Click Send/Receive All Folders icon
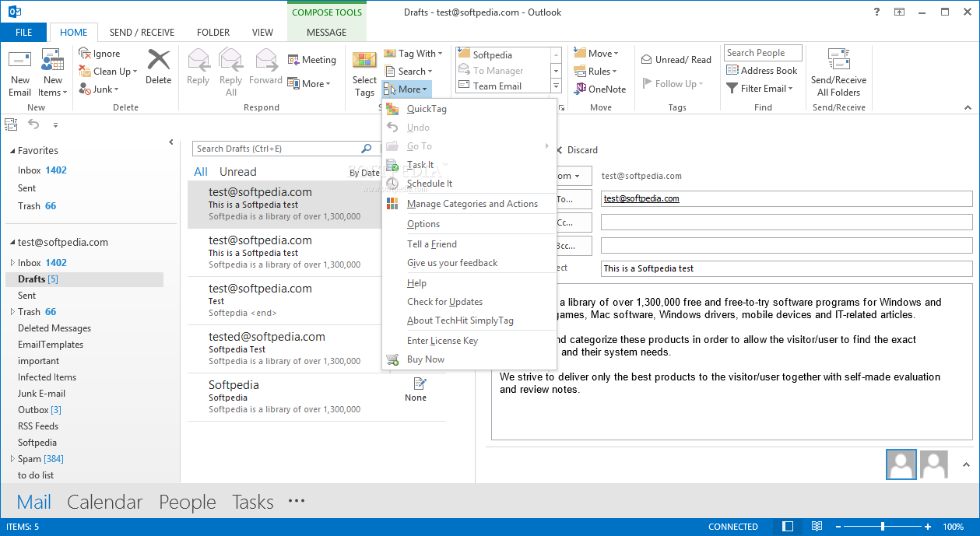 [x=838, y=60]
